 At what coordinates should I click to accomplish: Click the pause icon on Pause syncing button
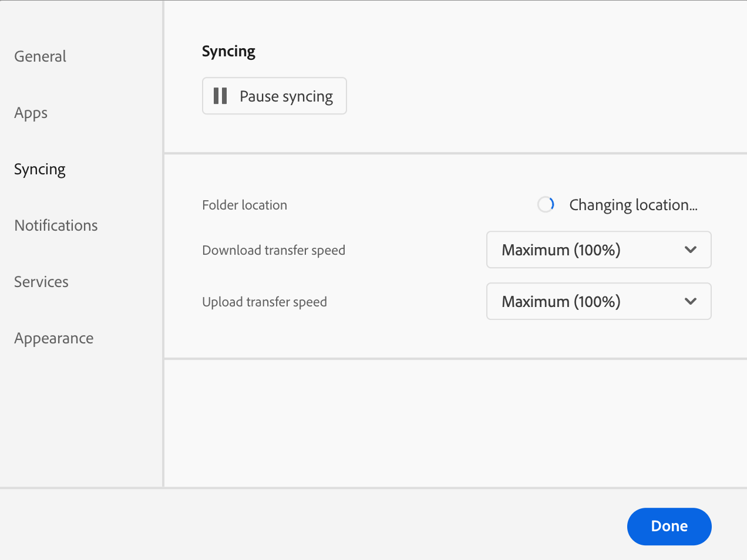pyautogui.click(x=220, y=96)
